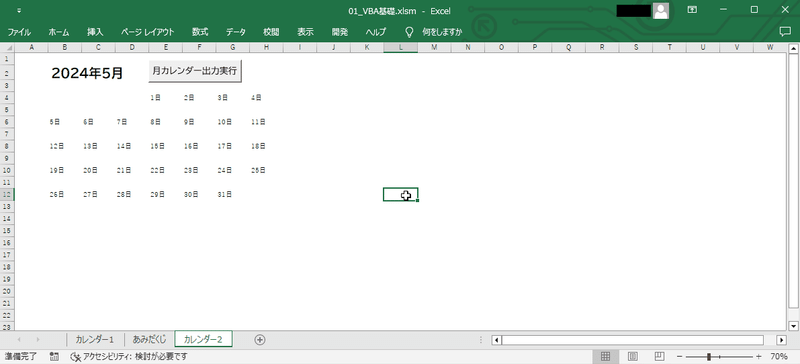The image size is (800, 364).
Task: Select the cell with 26日
Action: click(x=65, y=194)
